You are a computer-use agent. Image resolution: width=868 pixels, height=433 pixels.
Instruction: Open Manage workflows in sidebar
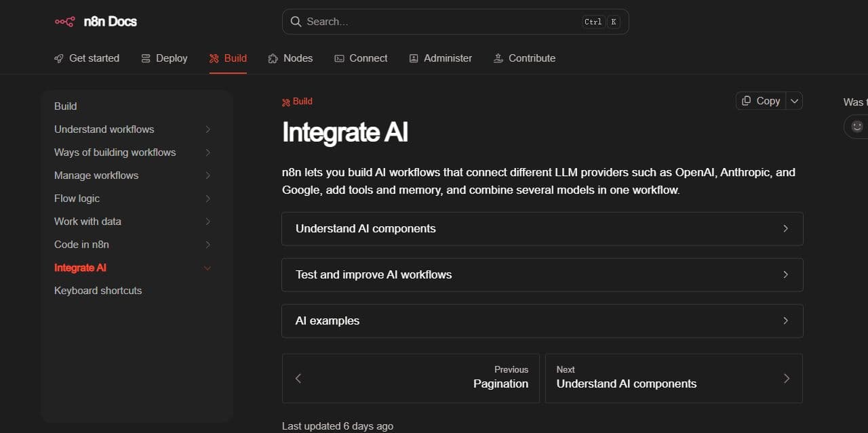tap(96, 176)
